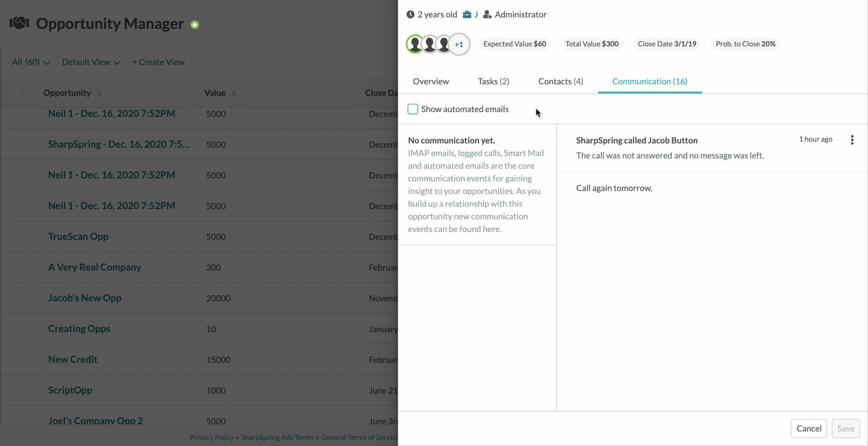Tick the select-all opportunities checkbox
The width and height of the screenshot is (868, 446).
click(18, 93)
